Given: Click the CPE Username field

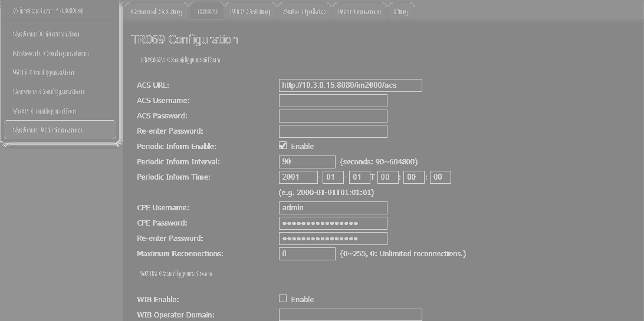Looking at the screenshot, I should [333, 208].
